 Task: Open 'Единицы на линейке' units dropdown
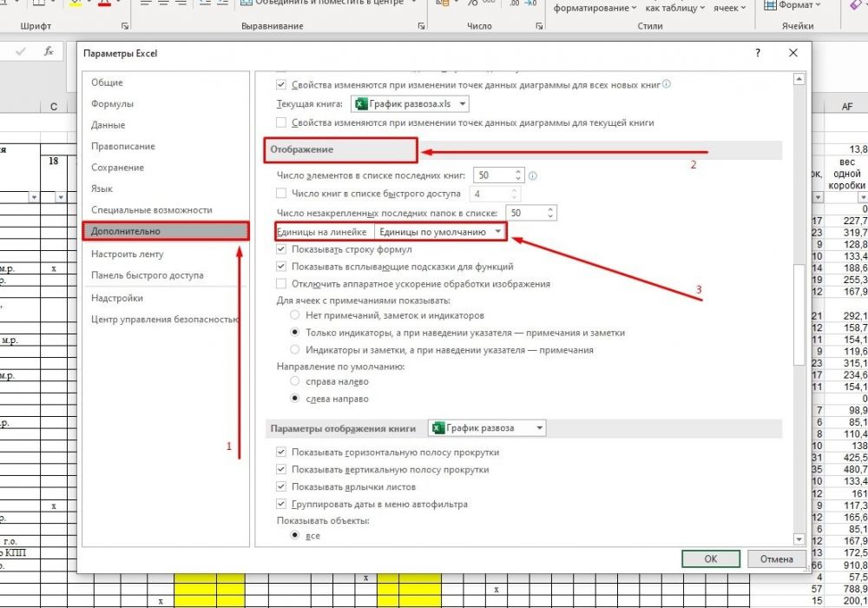[441, 231]
